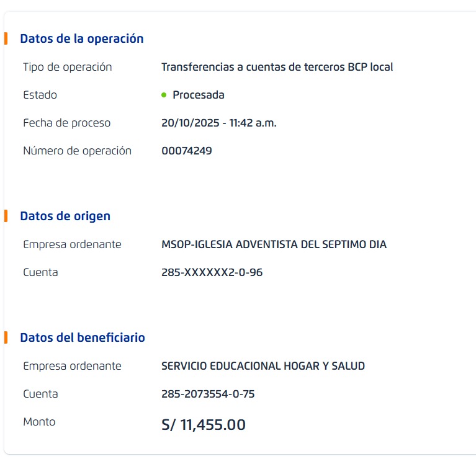Select the Datos de origen heading
The image size is (476, 464).
point(65,216)
